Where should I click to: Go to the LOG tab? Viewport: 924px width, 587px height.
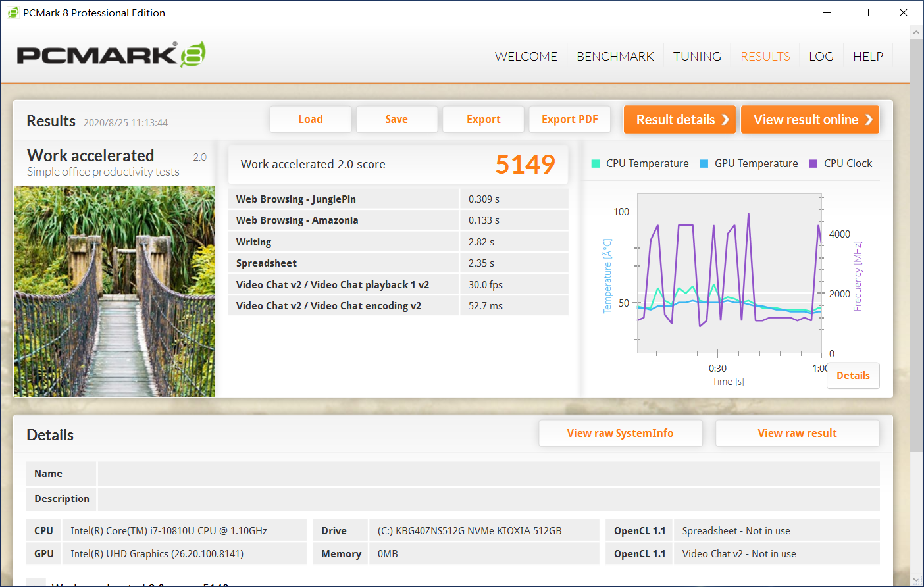(821, 57)
